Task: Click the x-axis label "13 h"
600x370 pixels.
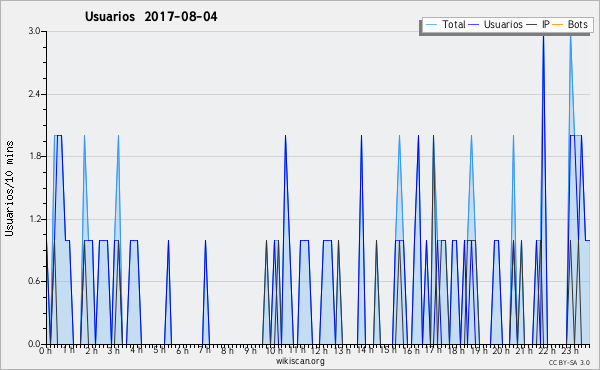Action: 341,350
